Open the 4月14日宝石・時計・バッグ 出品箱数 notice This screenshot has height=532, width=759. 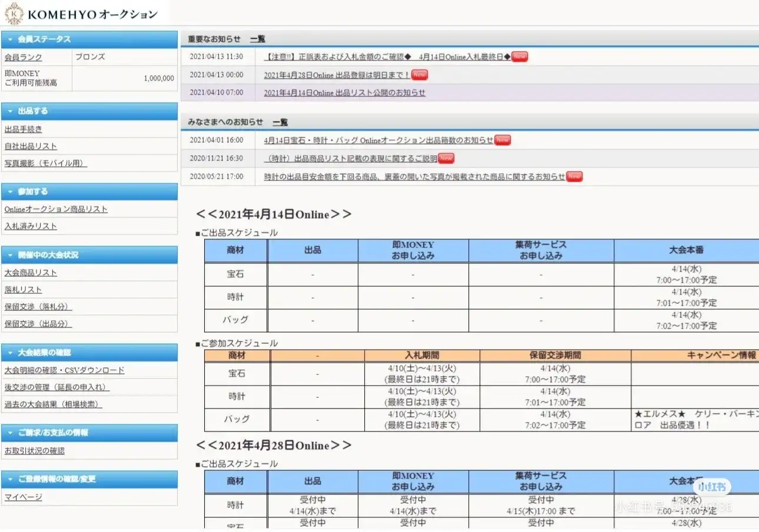pos(378,140)
